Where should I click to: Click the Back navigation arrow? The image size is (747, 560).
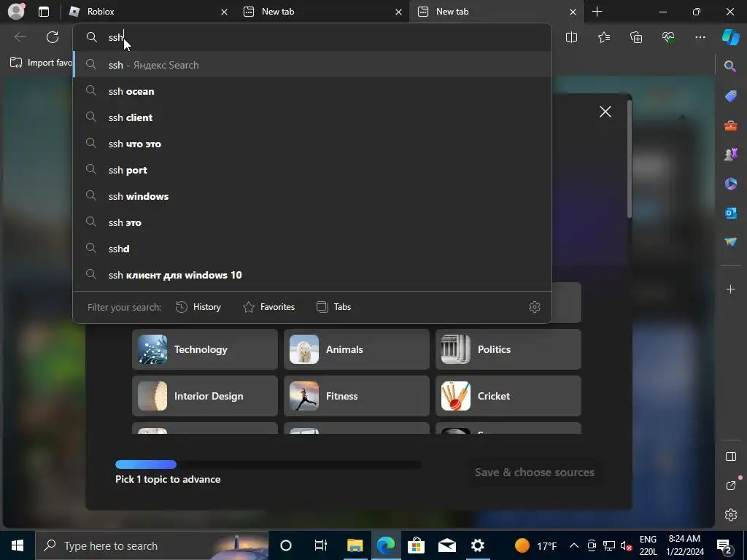click(x=20, y=37)
